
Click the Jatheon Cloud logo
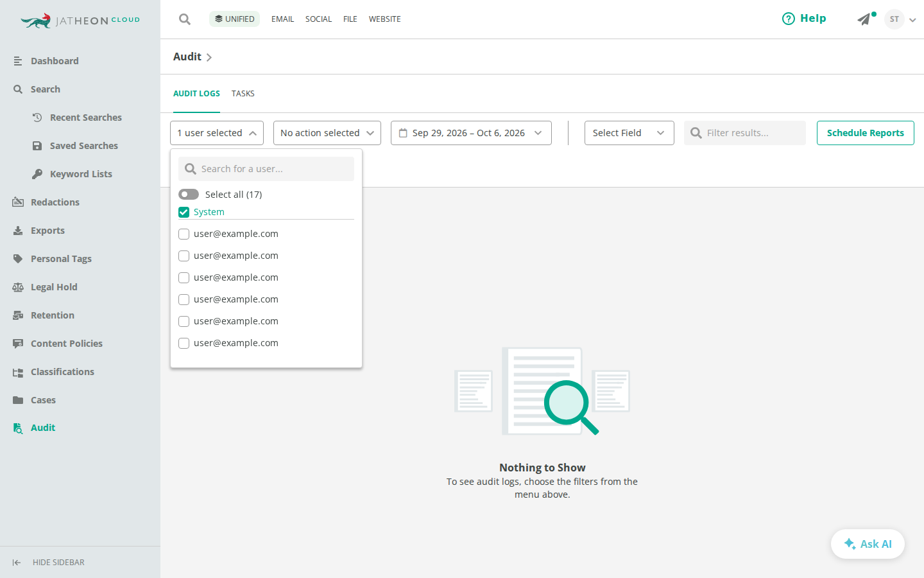coord(80,21)
